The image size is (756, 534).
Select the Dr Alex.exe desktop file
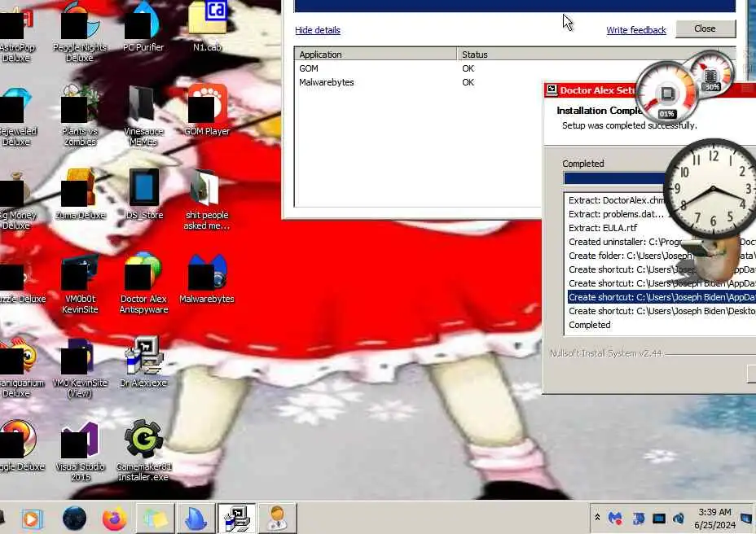tap(143, 362)
